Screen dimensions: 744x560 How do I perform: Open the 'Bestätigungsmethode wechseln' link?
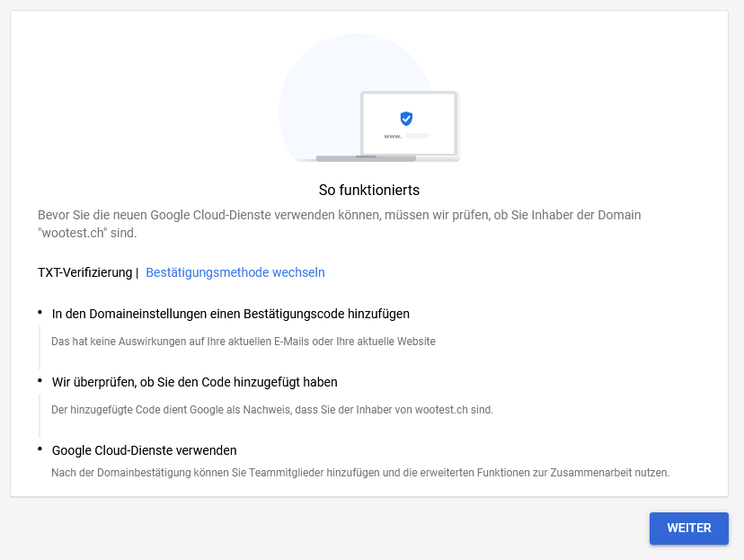coord(235,272)
